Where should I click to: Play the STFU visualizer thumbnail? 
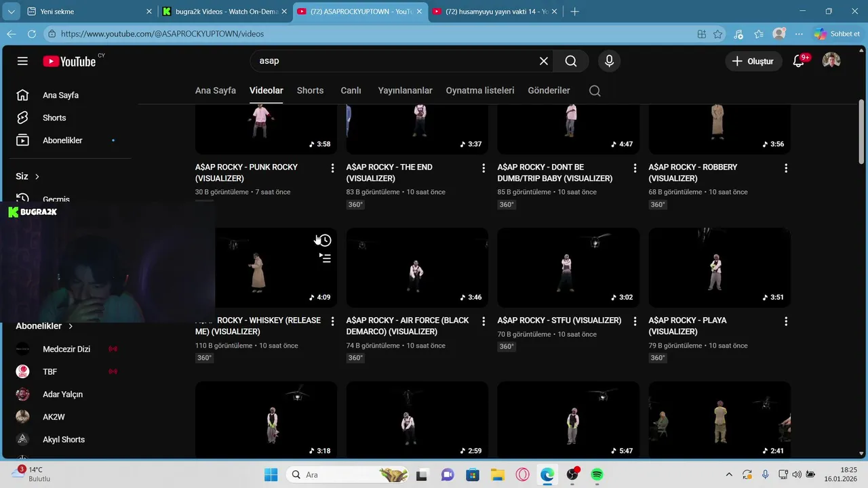[568, 268]
